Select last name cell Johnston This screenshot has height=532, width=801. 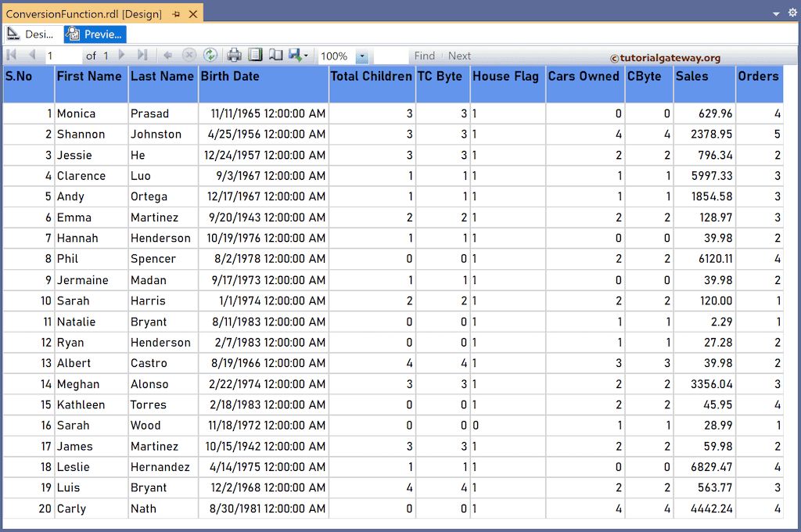tap(163, 135)
